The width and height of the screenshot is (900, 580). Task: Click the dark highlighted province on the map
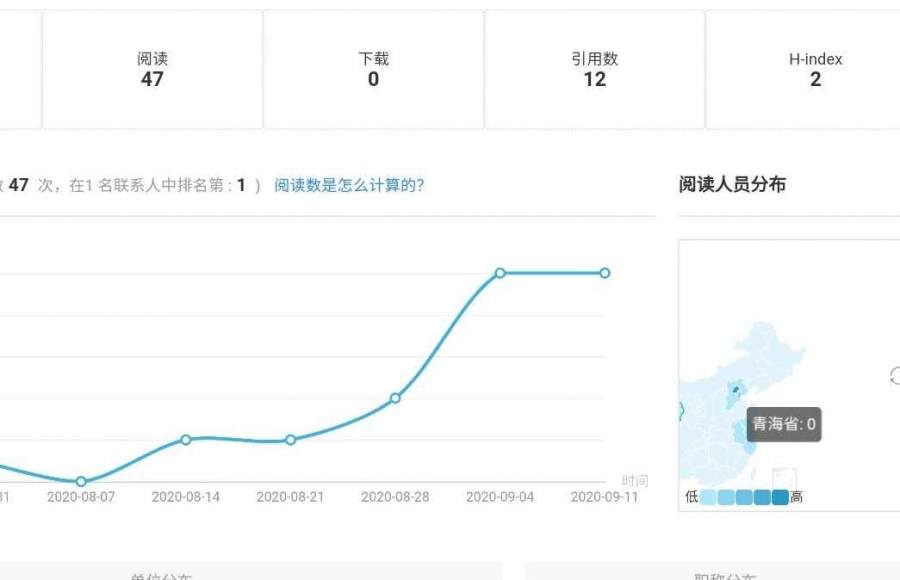[736, 390]
